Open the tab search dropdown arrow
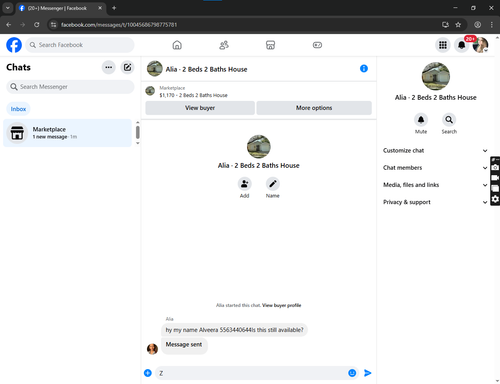The image size is (500, 384). [x=8, y=8]
